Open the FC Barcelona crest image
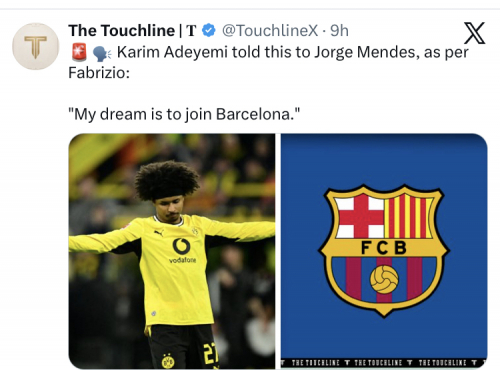 pos(384,251)
